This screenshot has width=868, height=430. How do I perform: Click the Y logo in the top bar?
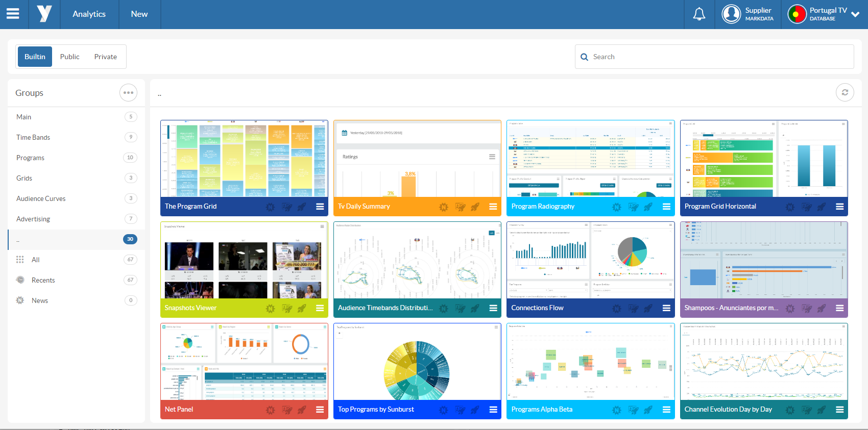click(x=44, y=14)
